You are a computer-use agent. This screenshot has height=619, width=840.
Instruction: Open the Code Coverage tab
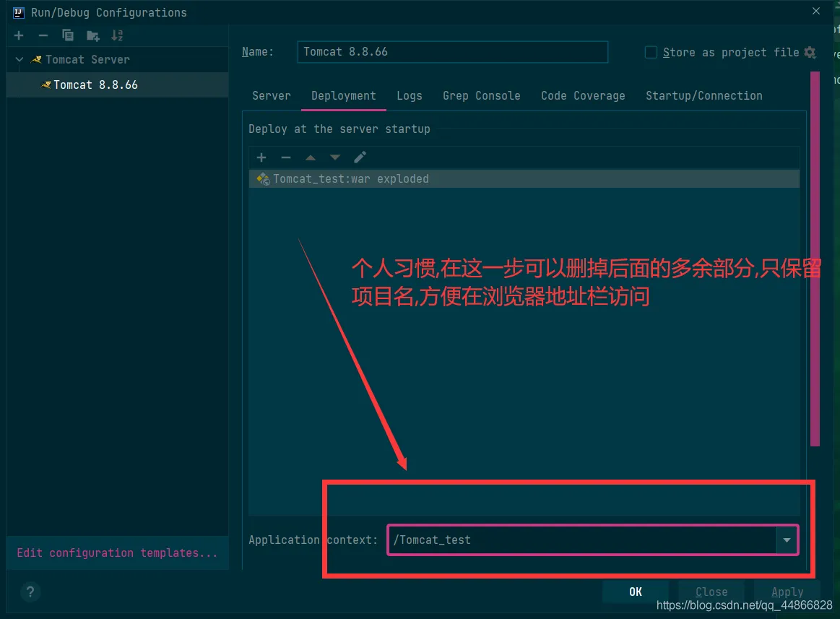(583, 96)
